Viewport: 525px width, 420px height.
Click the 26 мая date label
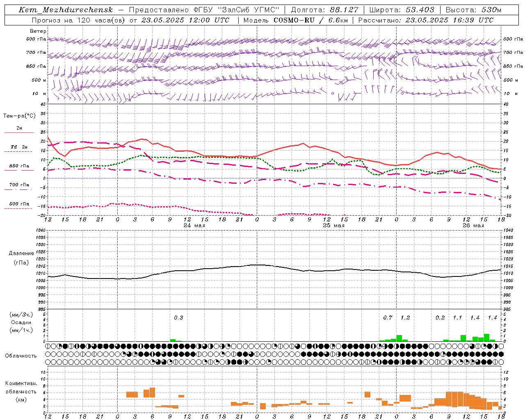(473, 226)
